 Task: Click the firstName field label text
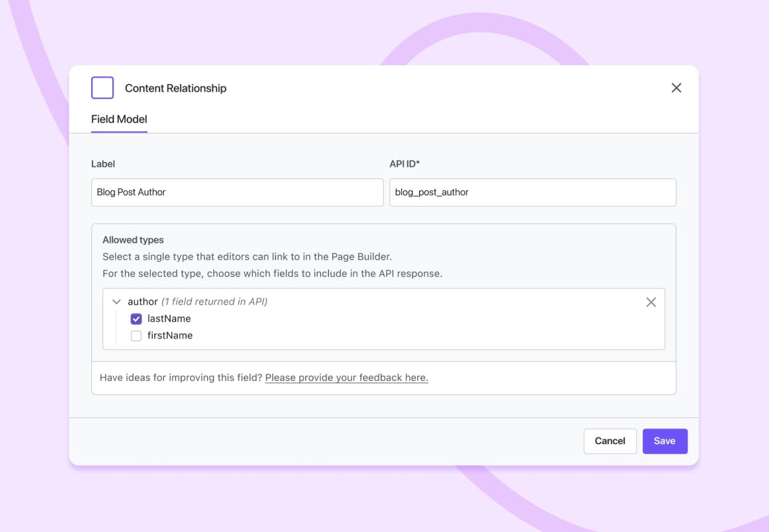[x=170, y=336]
